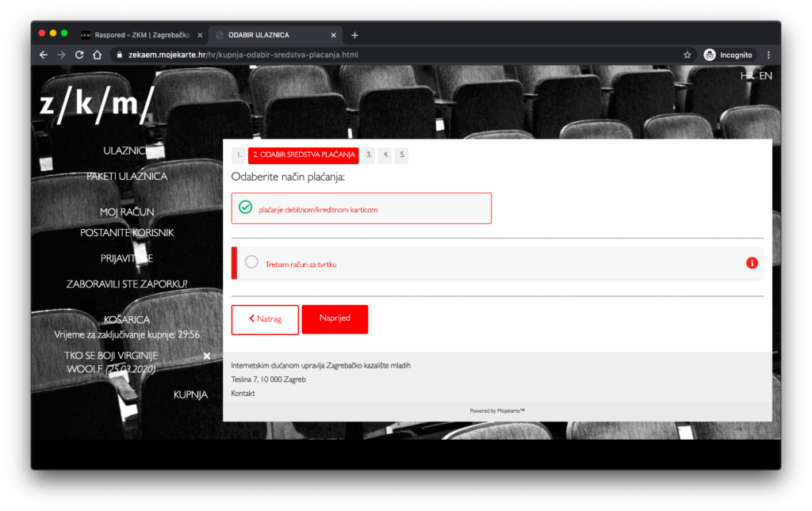Open the Chrome three-dot menu
Image resolution: width=812 pixels, height=511 pixels.
(768, 55)
